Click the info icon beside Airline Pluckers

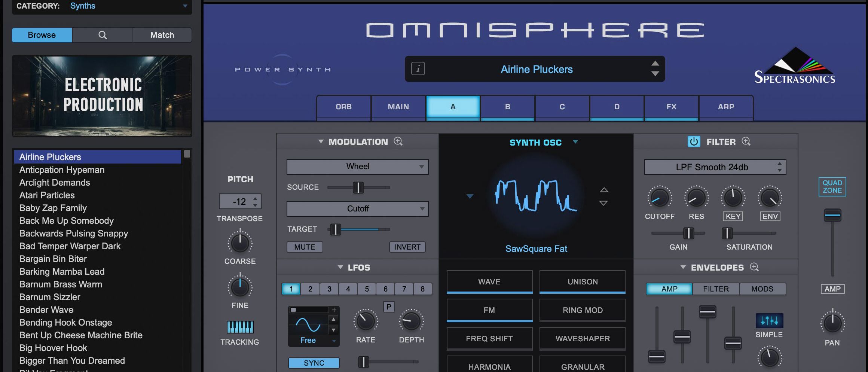(418, 68)
